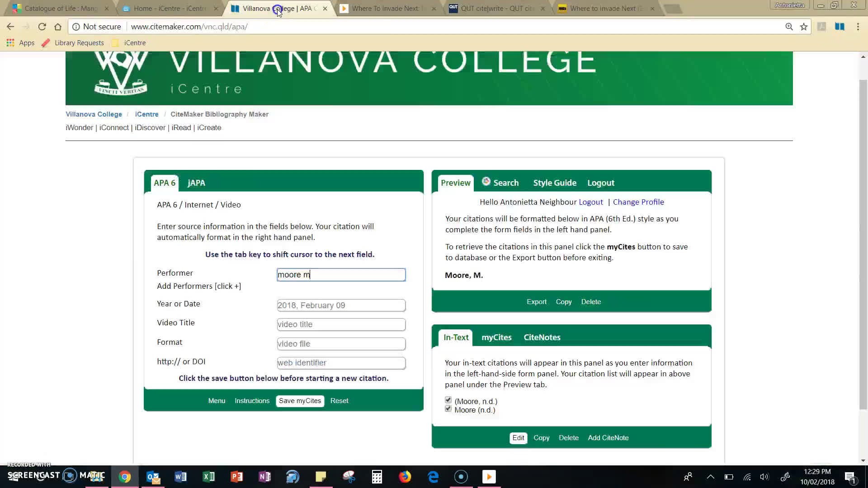Open the Villanova College breadcrumb link
Viewport: 868px width, 488px height.
click(94, 114)
